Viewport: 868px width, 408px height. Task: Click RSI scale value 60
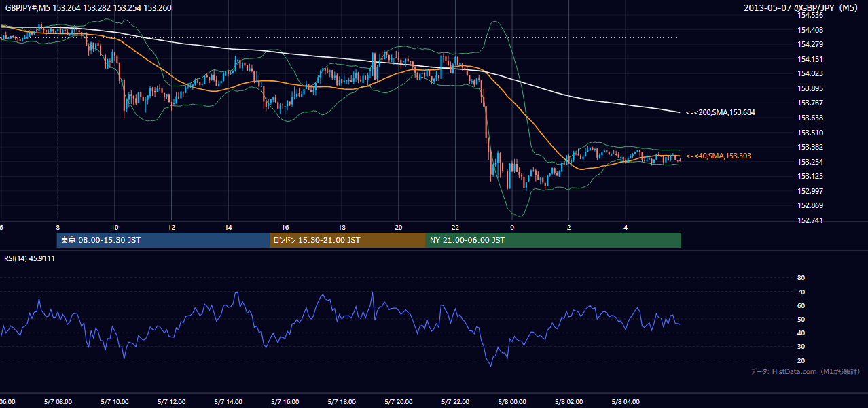[x=801, y=305]
